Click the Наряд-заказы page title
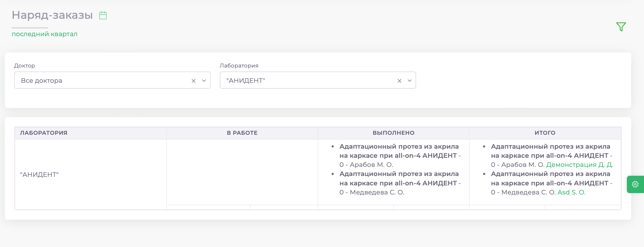 point(52,15)
